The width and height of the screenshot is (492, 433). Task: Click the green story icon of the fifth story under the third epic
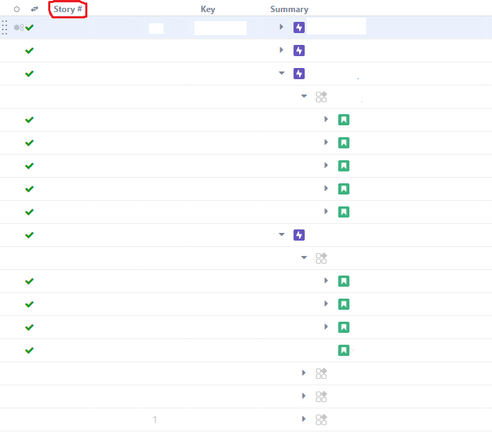coord(344,212)
